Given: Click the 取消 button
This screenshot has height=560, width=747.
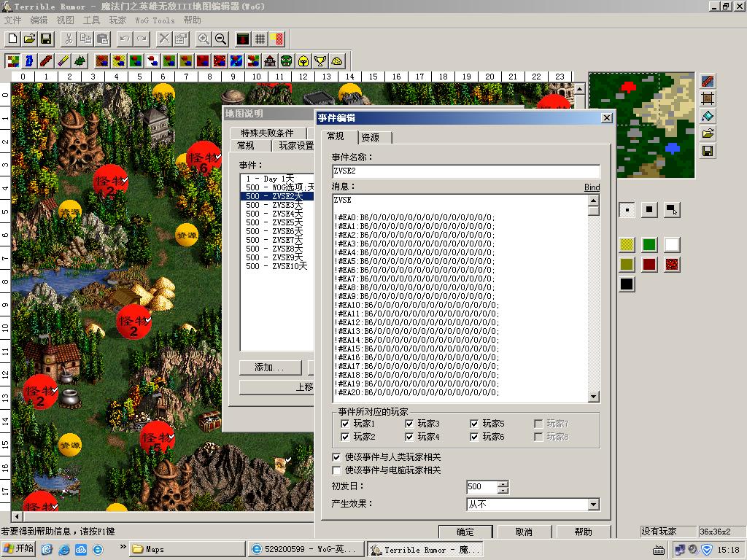Looking at the screenshot, I should [x=524, y=532].
